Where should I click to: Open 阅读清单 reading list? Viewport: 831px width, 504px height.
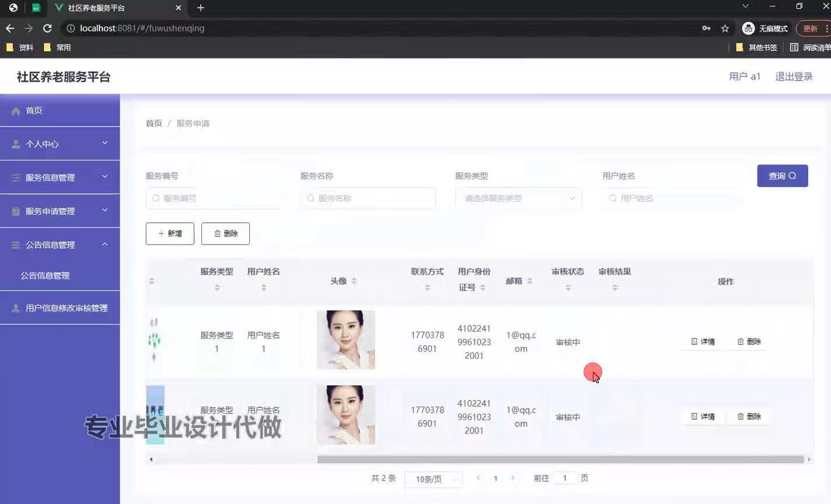810,47
